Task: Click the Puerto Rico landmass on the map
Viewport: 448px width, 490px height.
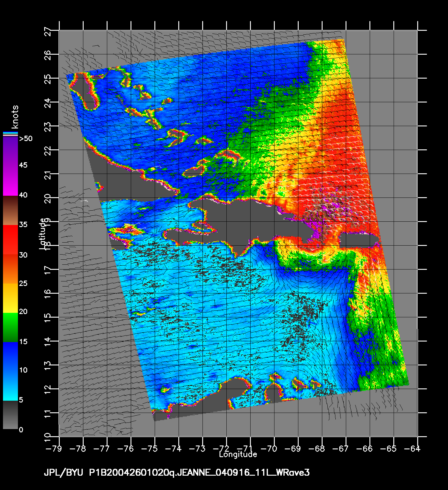Action: point(358,240)
